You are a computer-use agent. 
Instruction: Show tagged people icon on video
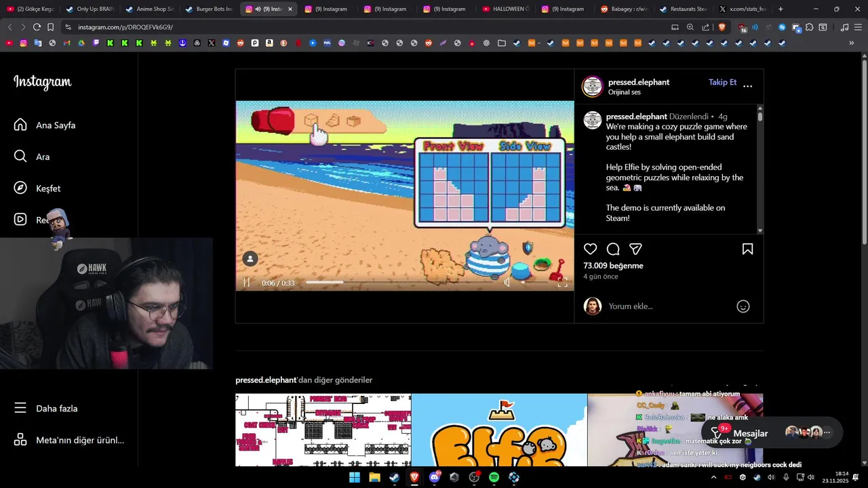[250, 259]
